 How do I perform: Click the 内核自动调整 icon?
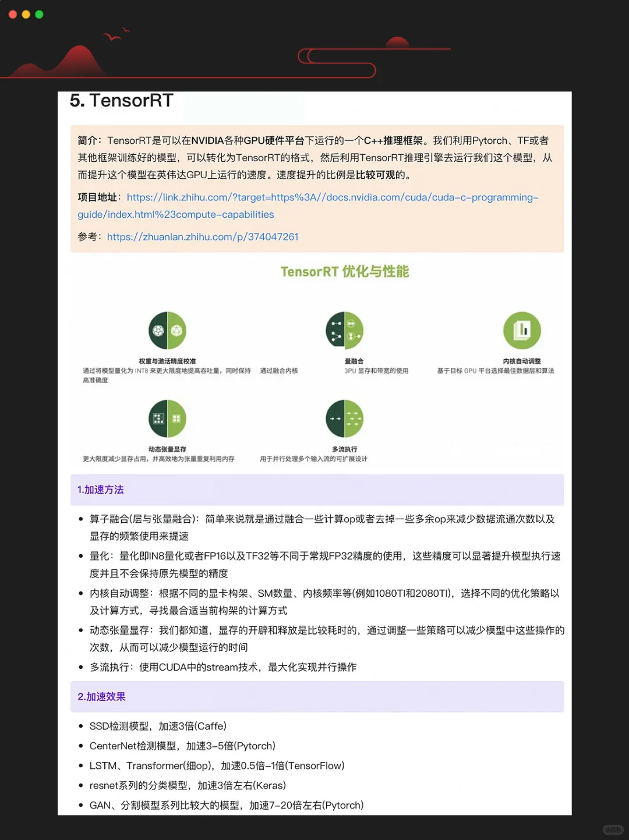522,331
